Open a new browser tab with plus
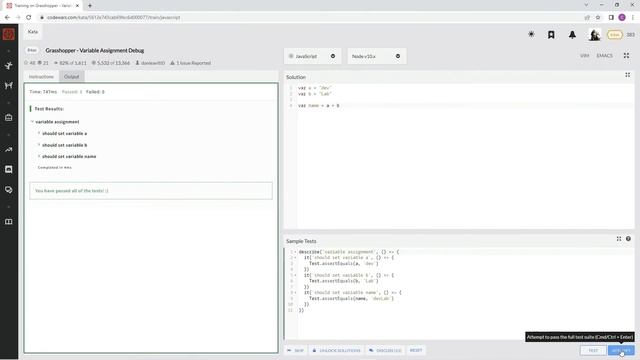The height and width of the screenshot is (360, 640). click(90, 6)
